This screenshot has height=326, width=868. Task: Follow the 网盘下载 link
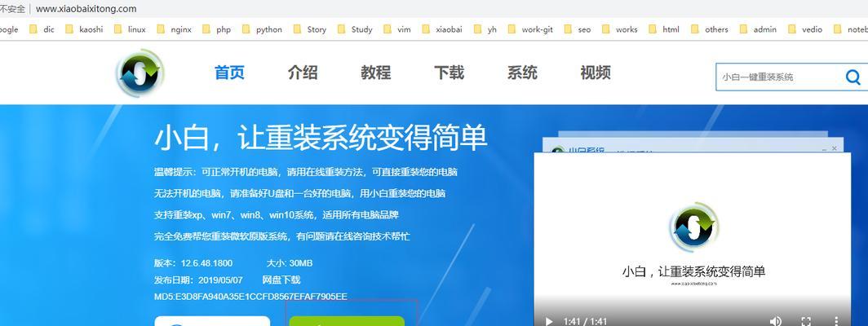281,280
